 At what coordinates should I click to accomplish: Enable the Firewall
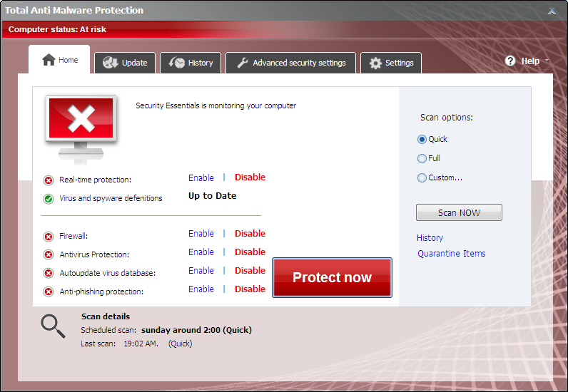coord(201,234)
